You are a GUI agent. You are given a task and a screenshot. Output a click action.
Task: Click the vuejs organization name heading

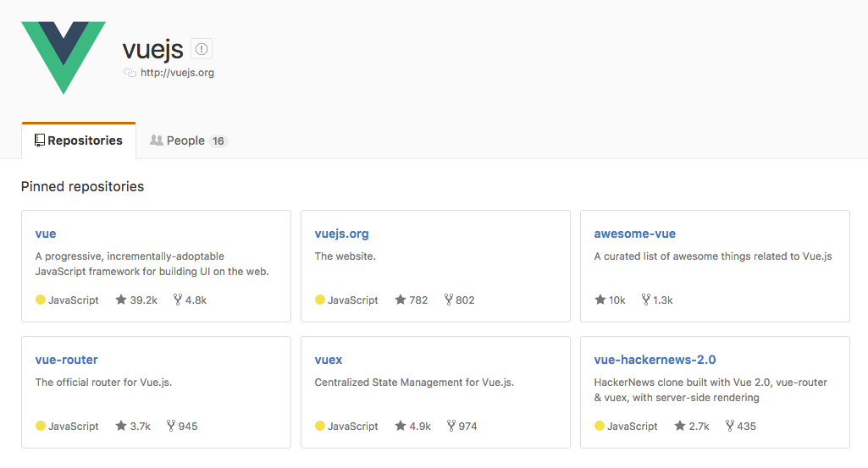[x=152, y=49]
